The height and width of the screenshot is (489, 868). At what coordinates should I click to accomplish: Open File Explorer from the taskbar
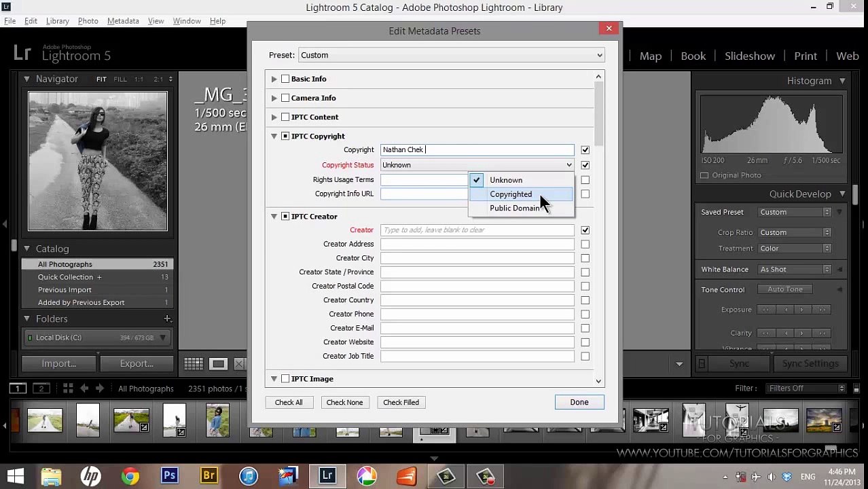pos(51,475)
